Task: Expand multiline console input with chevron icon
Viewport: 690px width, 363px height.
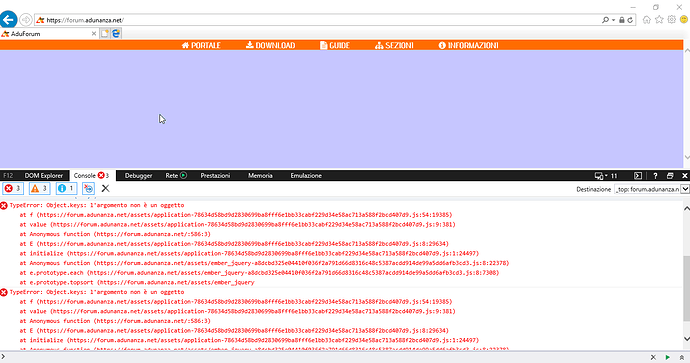Action: [x=682, y=357]
